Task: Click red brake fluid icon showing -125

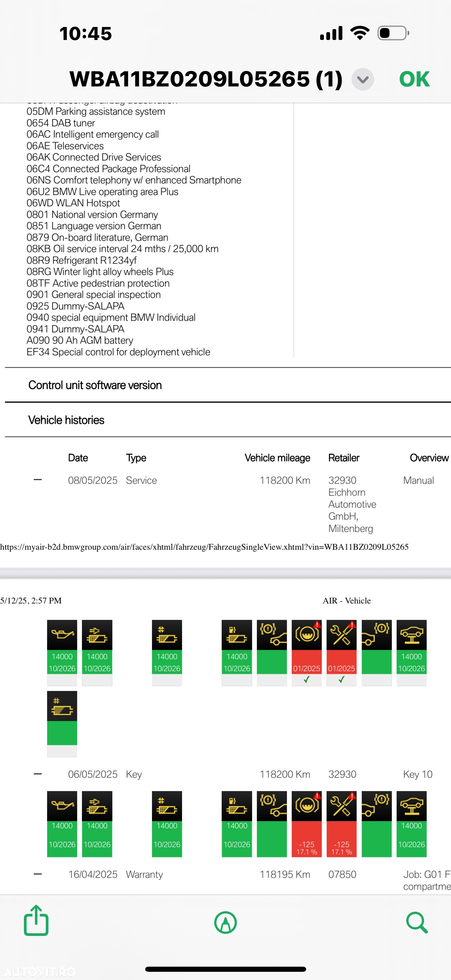Action: coord(306,824)
